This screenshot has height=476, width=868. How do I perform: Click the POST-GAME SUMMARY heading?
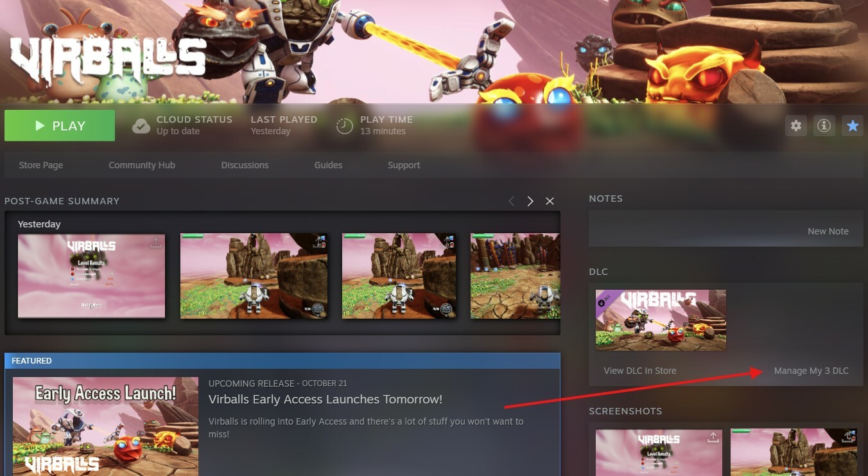(62, 201)
